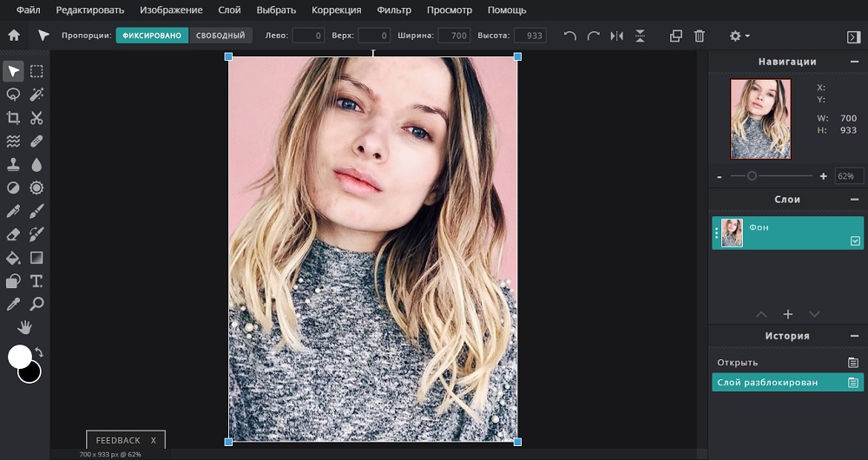Screen dimensions: 868x460
Task: Flip the layer horizontally
Action: [x=616, y=36]
